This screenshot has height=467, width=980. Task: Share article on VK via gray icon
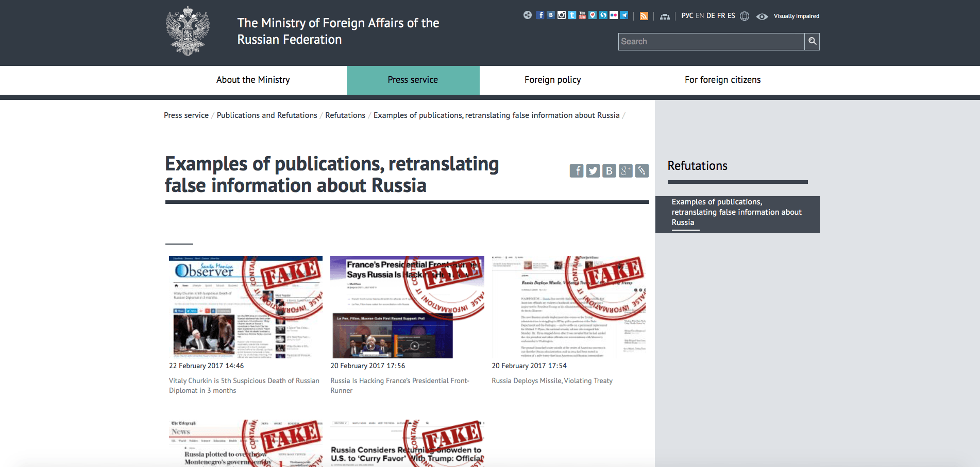click(x=610, y=170)
